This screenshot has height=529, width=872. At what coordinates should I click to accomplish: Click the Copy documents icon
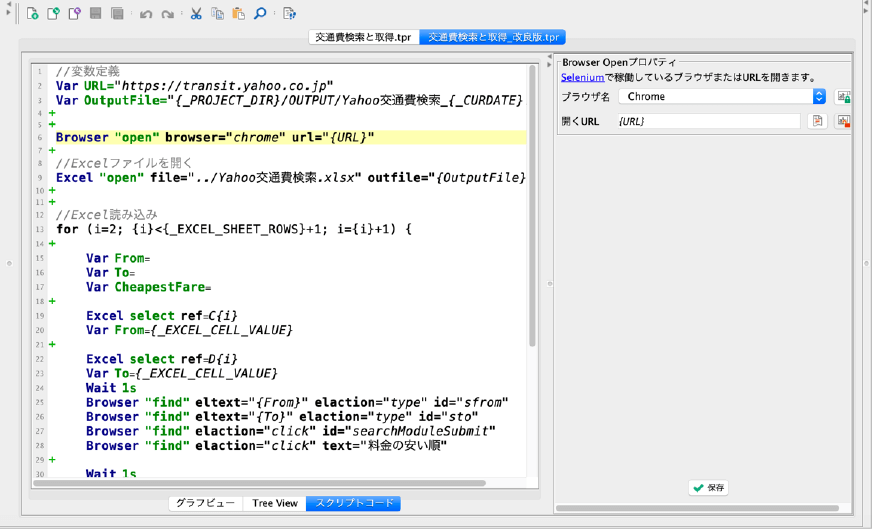tap(217, 13)
